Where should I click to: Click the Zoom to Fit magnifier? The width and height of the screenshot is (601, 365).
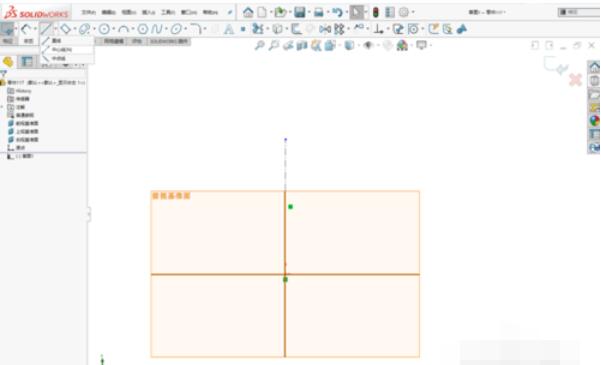tap(259, 46)
